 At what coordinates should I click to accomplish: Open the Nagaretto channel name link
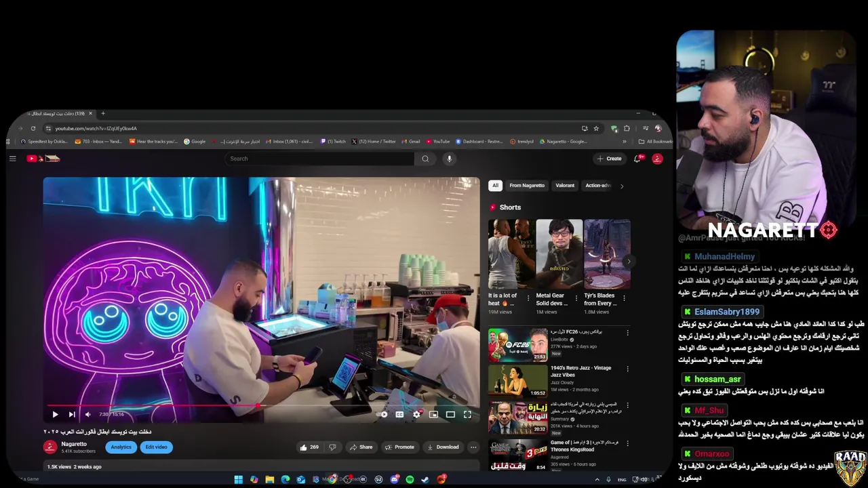(x=74, y=444)
